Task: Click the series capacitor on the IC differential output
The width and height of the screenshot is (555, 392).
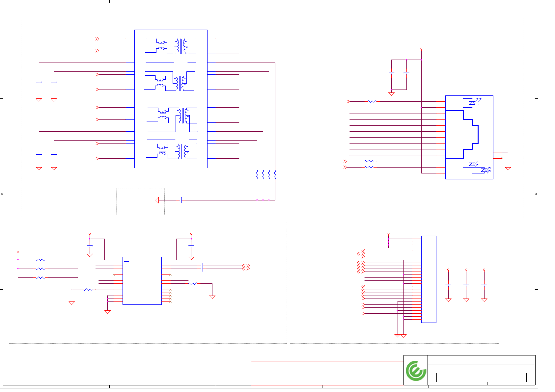Action: pos(202,267)
